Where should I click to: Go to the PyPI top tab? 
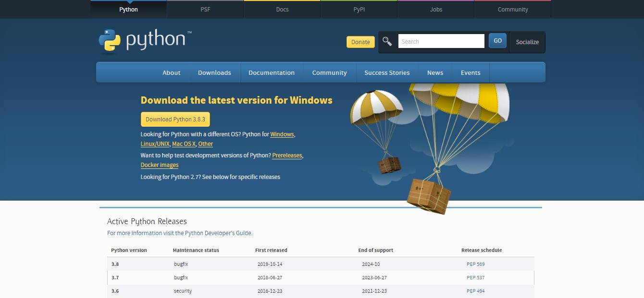(x=359, y=9)
